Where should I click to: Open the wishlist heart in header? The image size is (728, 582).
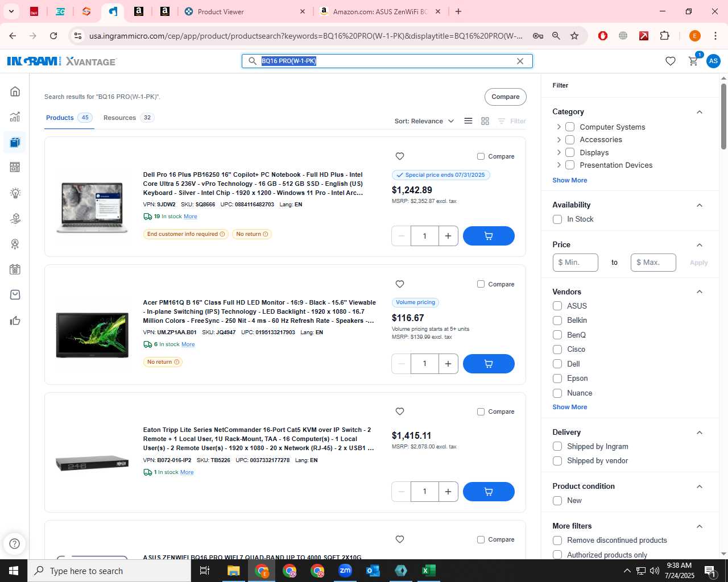671,61
